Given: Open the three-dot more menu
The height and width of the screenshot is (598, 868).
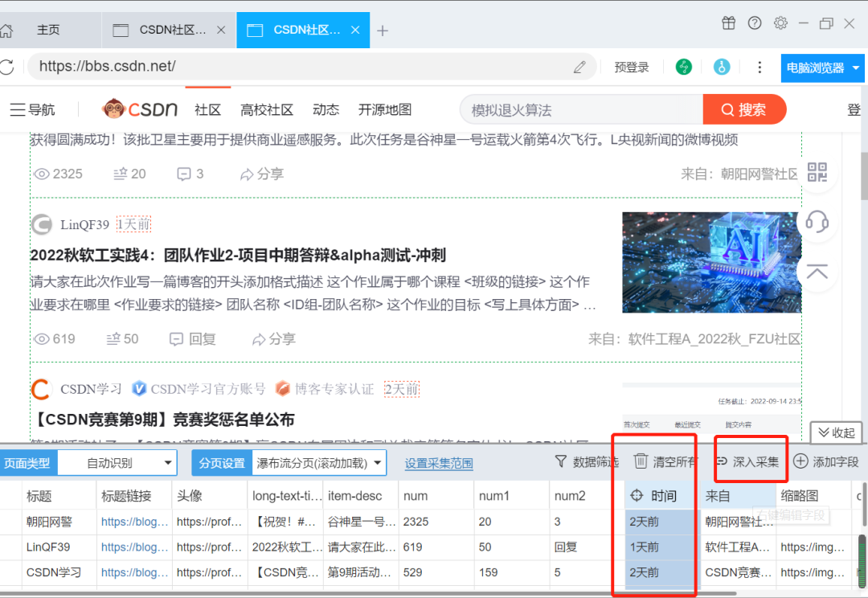Looking at the screenshot, I should (759, 67).
